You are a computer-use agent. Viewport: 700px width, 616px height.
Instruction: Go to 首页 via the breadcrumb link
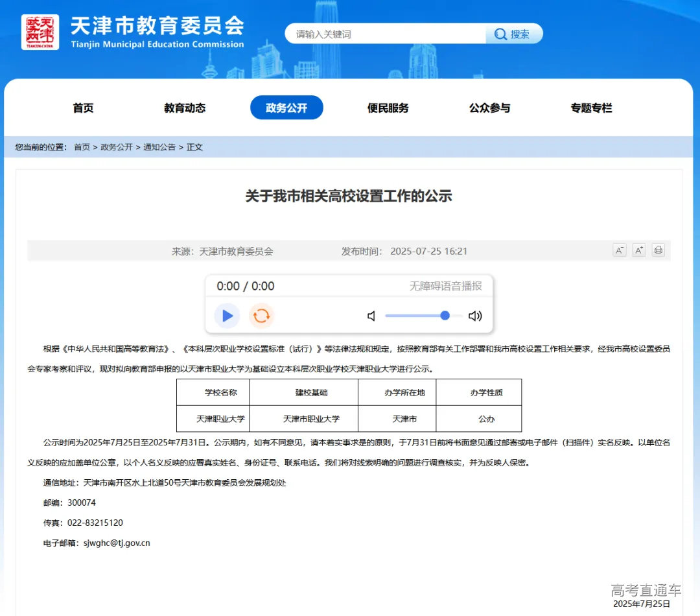click(82, 147)
